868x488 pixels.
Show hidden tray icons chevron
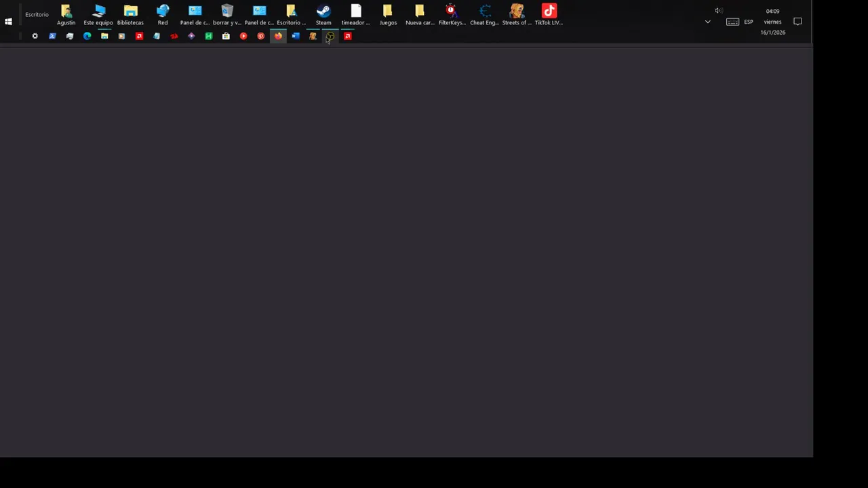click(707, 22)
